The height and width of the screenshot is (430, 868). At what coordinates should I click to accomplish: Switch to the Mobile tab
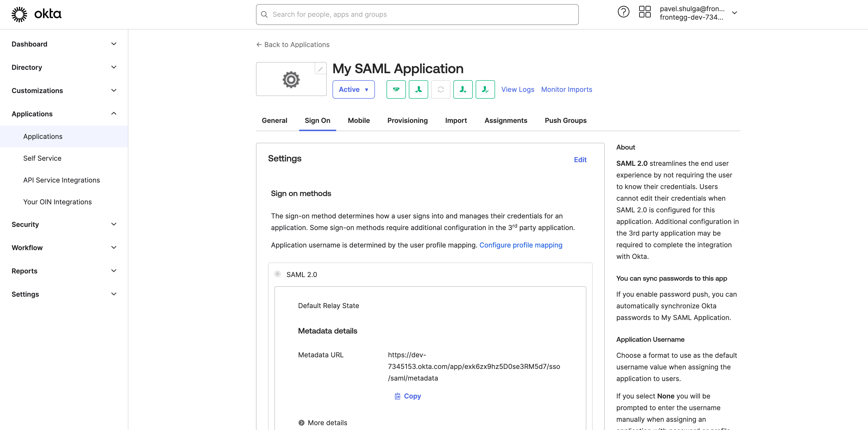point(358,120)
